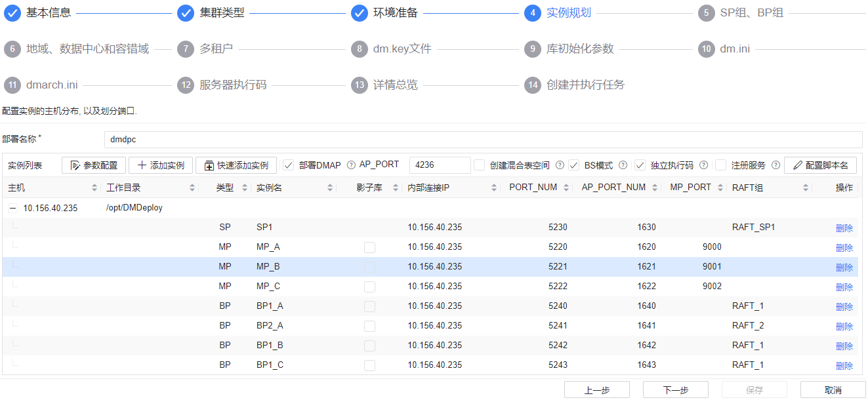Select the MP_B instance name cell
Image resolution: width=868 pixels, height=400 pixels.
(268, 267)
